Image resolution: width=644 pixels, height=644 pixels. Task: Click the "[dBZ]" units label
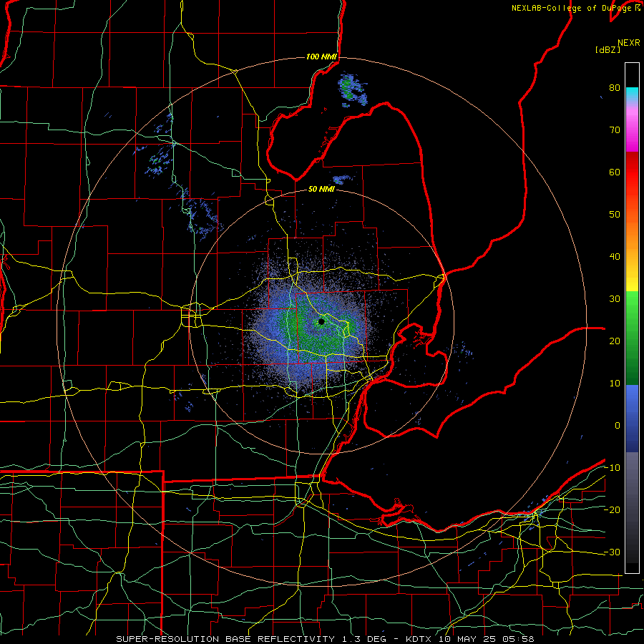[608, 49]
